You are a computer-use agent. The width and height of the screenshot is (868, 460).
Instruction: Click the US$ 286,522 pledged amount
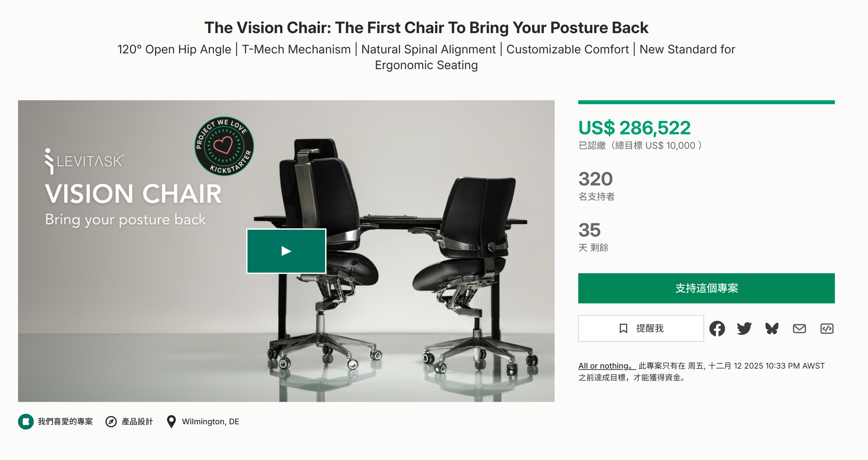pos(634,128)
